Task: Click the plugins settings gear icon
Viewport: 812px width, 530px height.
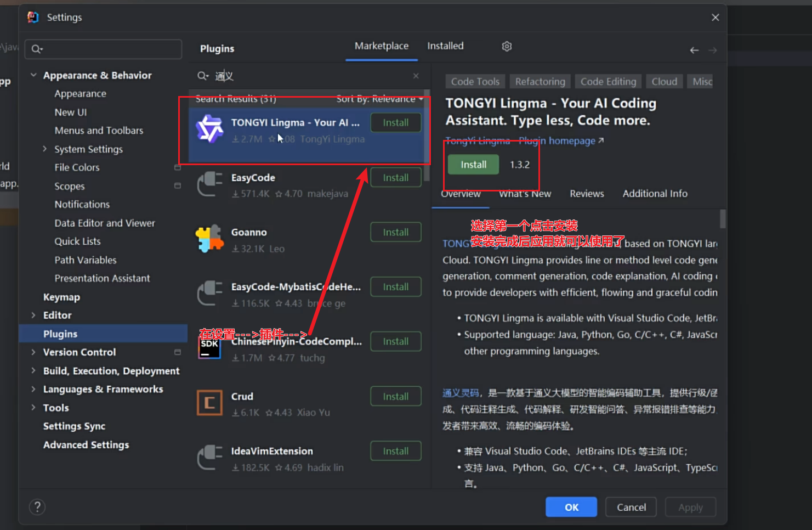Action: pyautogui.click(x=507, y=46)
